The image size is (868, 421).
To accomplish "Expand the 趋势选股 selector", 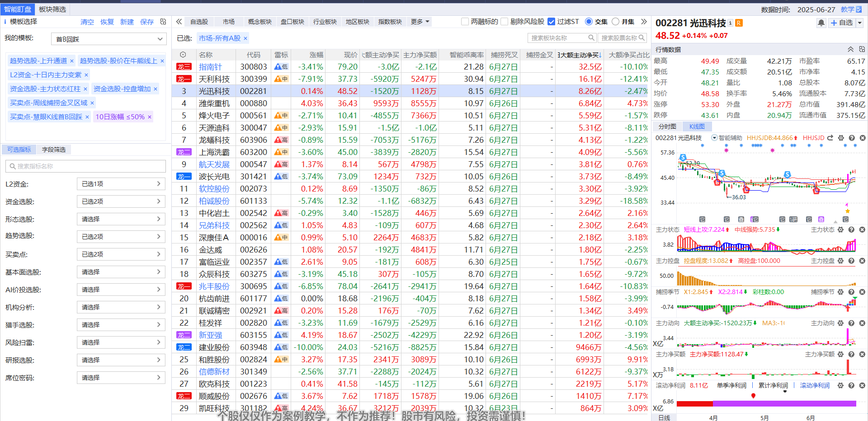I will (x=121, y=237).
